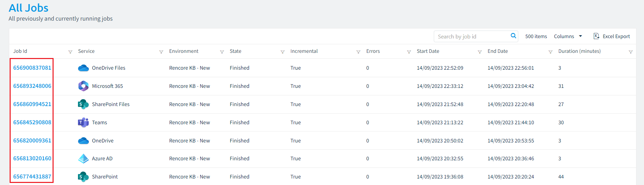Click the search magnifier icon
The width and height of the screenshot is (644, 185).
coord(513,36)
